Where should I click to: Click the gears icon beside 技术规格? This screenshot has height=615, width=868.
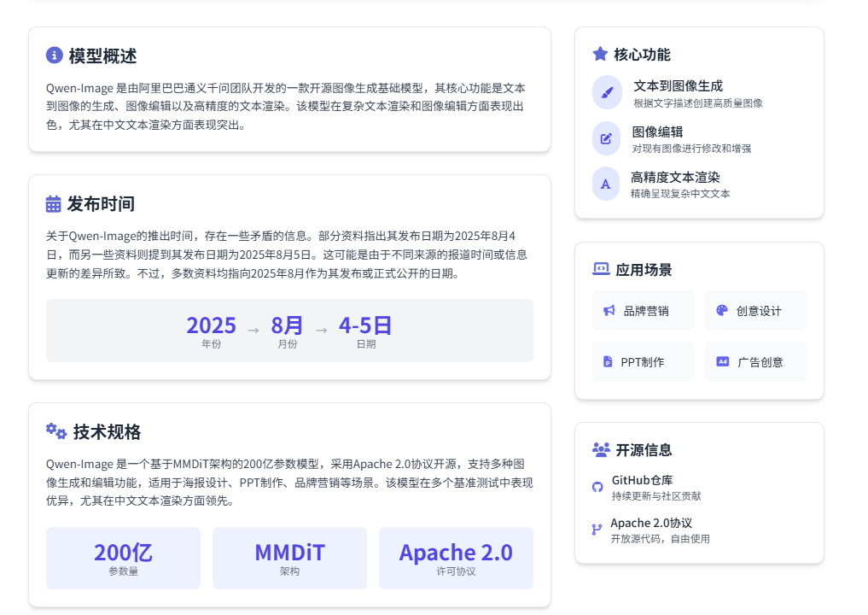coord(56,431)
